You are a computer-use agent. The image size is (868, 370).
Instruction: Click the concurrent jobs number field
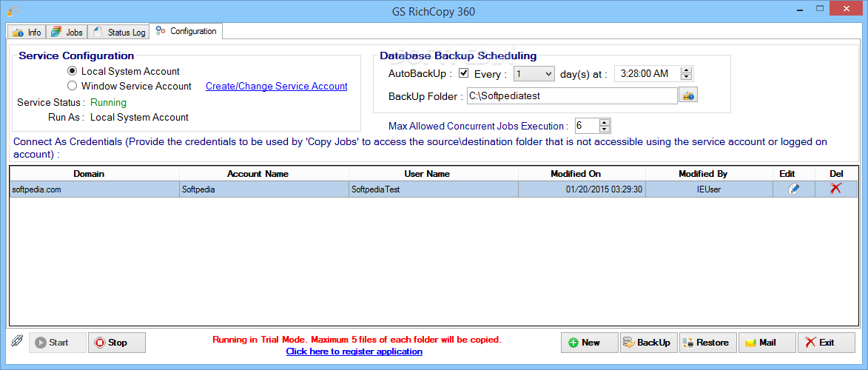(587, 126)
